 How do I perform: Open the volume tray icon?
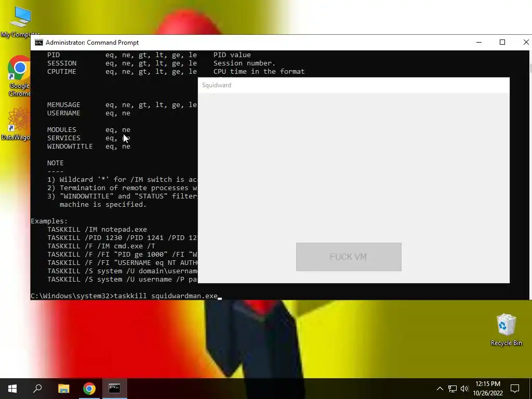pyautogui.click(x=464, y=389)
